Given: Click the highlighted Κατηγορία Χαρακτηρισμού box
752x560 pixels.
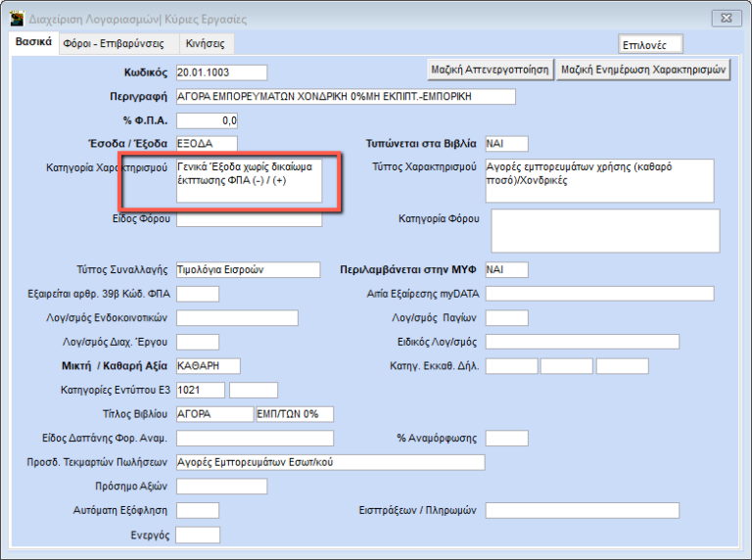Looking at the screenshot, I should 249,181.
